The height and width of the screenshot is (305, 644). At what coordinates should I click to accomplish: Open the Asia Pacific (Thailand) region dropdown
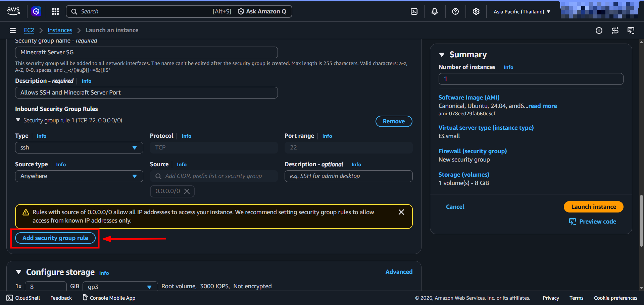(x=522, y=11)
